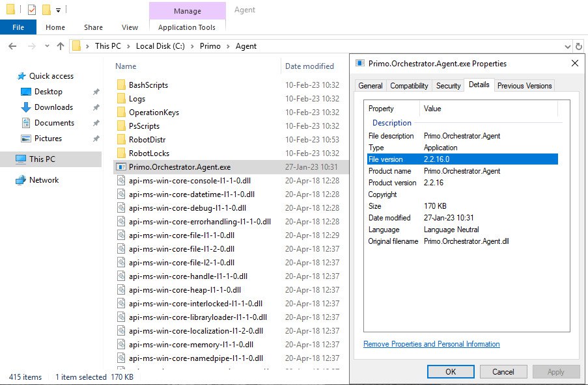Select the BashScripts folder icon
Screen dimensions: 588x385
pyautogui.click(x=121, y=85)
